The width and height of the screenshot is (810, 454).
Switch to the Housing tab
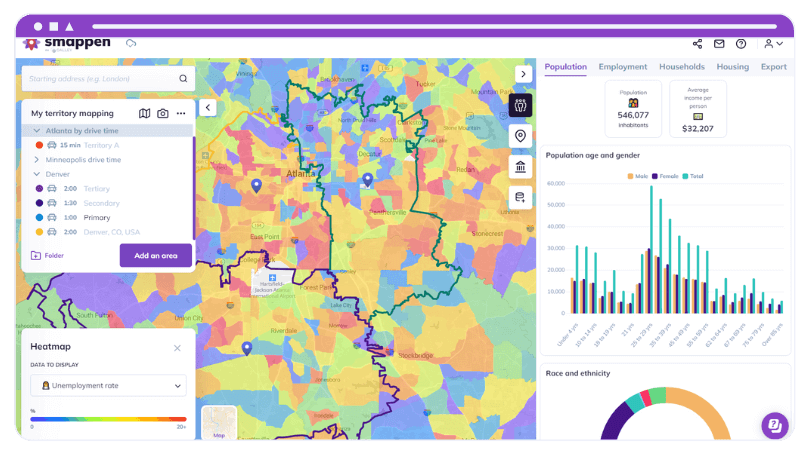[733, 67]
